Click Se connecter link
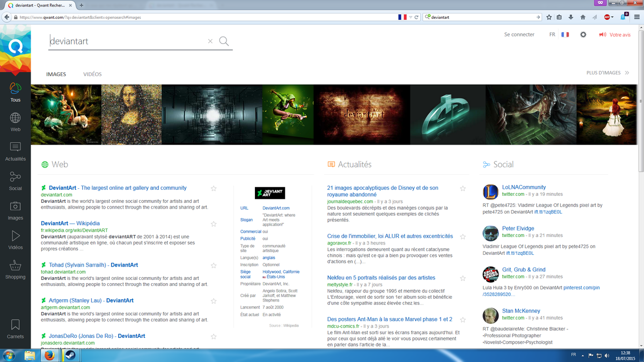This screenshot has height=362, width=644. (x=519, y=34)
